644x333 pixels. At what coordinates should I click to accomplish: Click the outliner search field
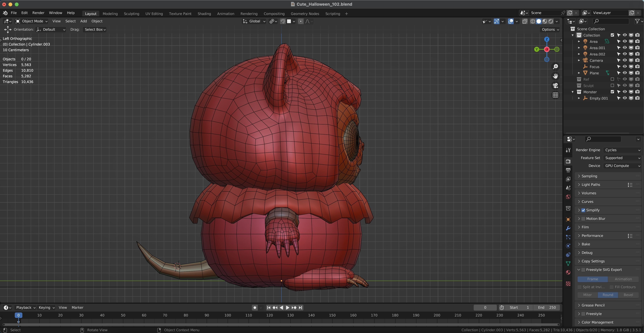(x=610, y=21)
